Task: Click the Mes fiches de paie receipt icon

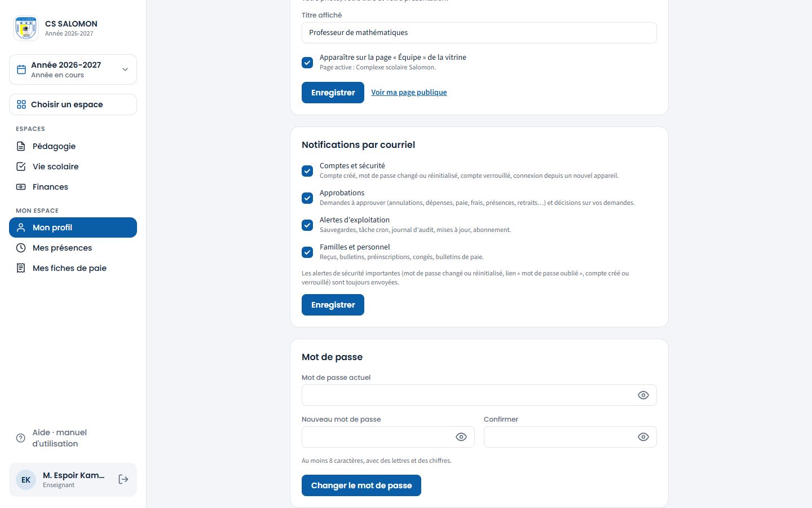Action: pyautogui.click(x=21, y=268)
